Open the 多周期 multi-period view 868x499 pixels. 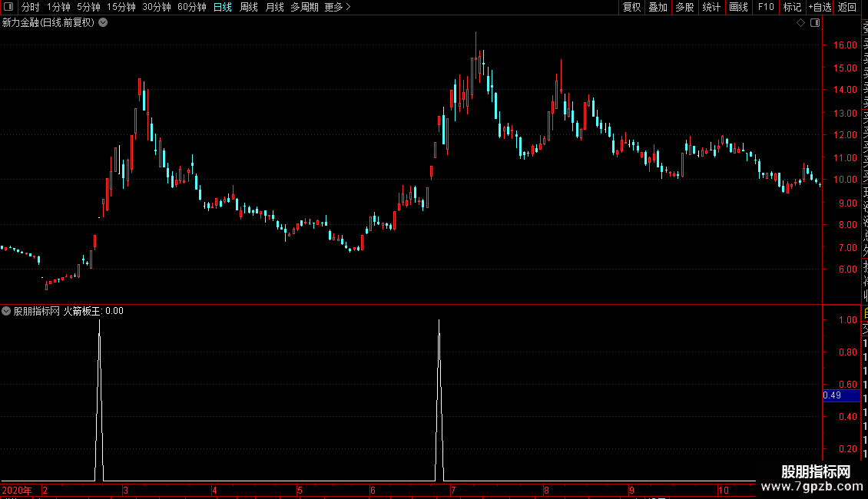tap(304, 7)
